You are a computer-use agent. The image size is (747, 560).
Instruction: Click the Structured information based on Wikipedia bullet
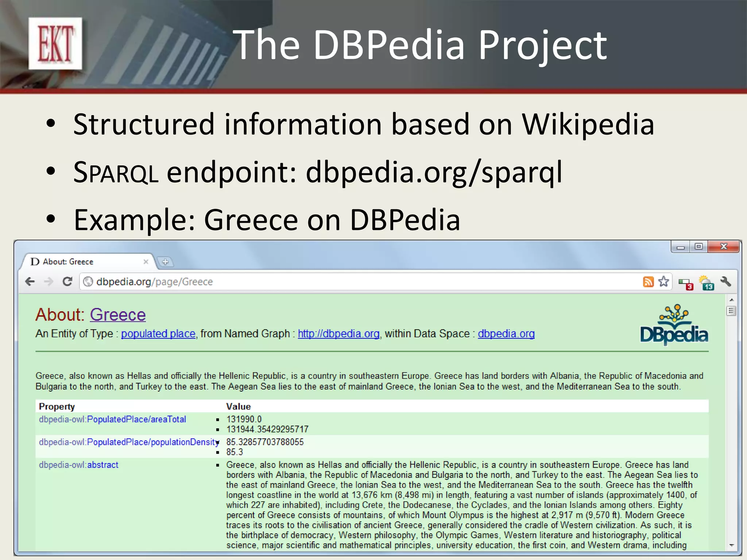coord(364,124)
